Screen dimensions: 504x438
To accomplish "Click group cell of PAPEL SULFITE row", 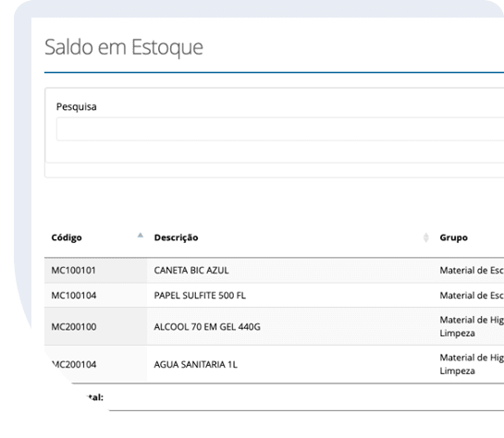I will [472, 296].
